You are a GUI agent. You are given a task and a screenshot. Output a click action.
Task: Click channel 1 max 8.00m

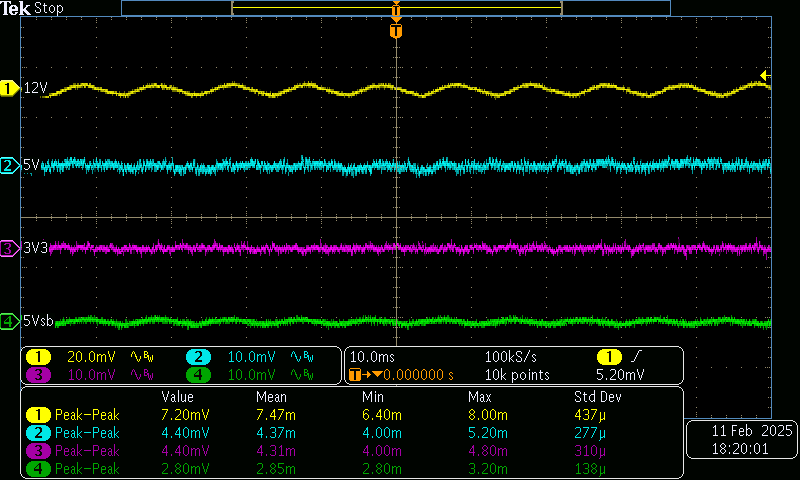pos(488,415)
